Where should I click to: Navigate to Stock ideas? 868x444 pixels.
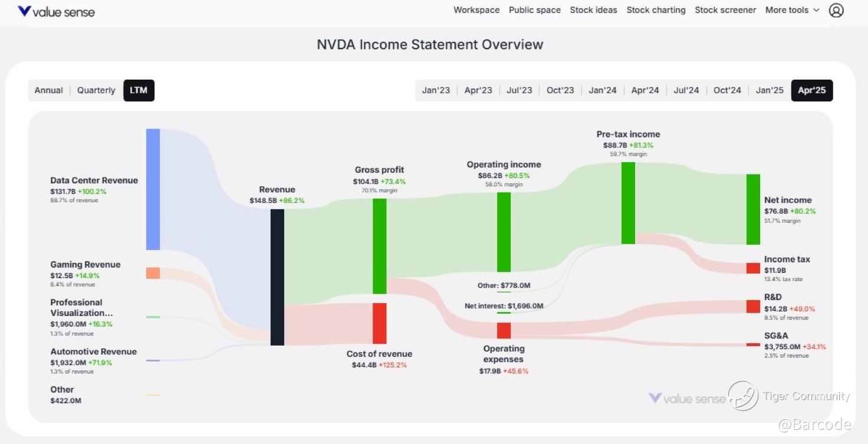click(594, 10)
